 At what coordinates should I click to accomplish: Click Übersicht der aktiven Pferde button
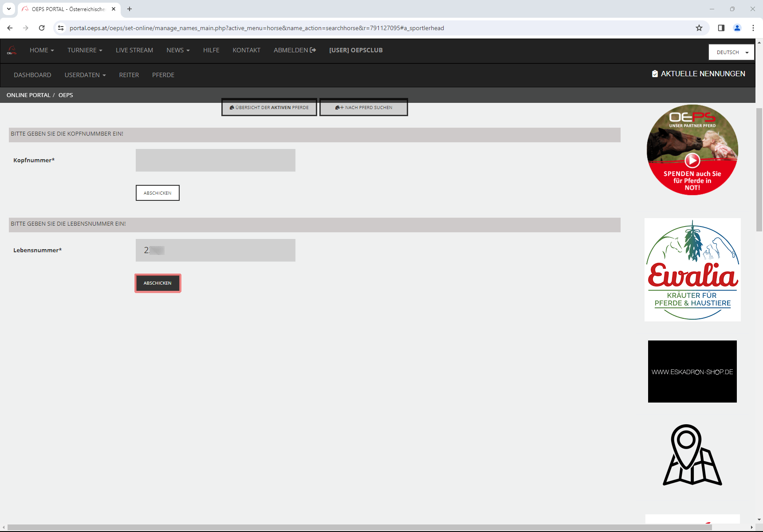coord(269,107)
